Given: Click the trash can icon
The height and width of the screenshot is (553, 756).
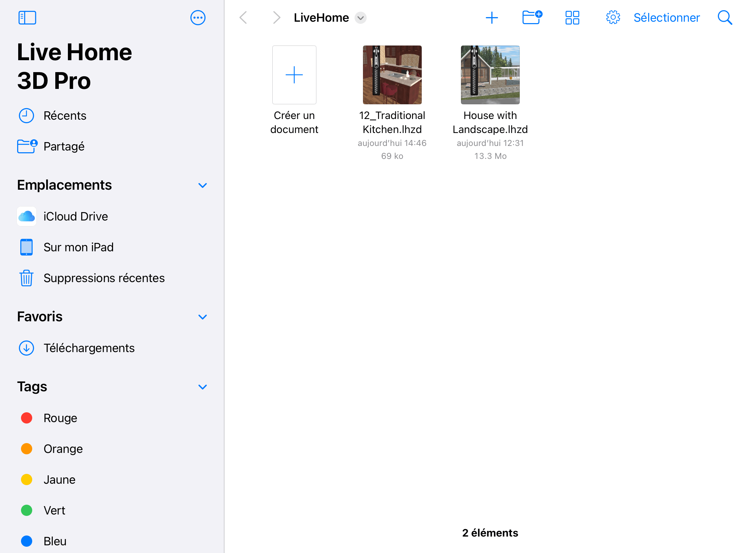Looking at the screenshot, I should coord(27,278).
